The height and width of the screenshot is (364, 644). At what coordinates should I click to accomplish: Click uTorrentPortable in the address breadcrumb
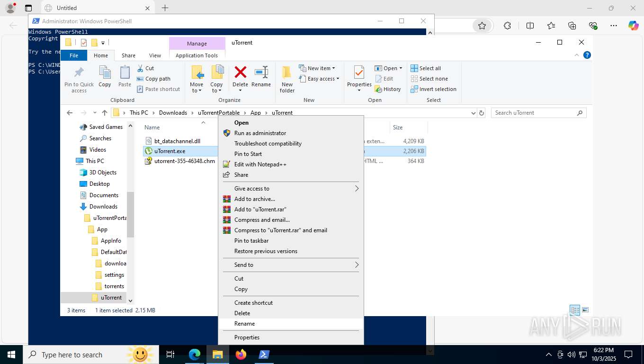click(219, 113)
